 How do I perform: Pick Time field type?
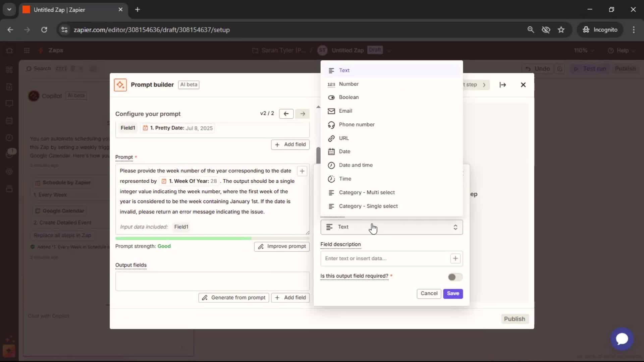[x=391, y=179]
